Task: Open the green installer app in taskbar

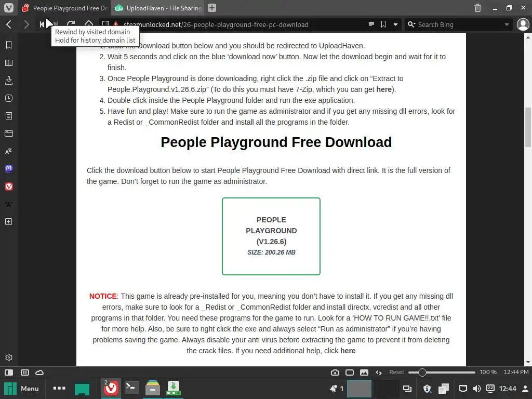Action: pyautogui.click(x=174, y=388)
